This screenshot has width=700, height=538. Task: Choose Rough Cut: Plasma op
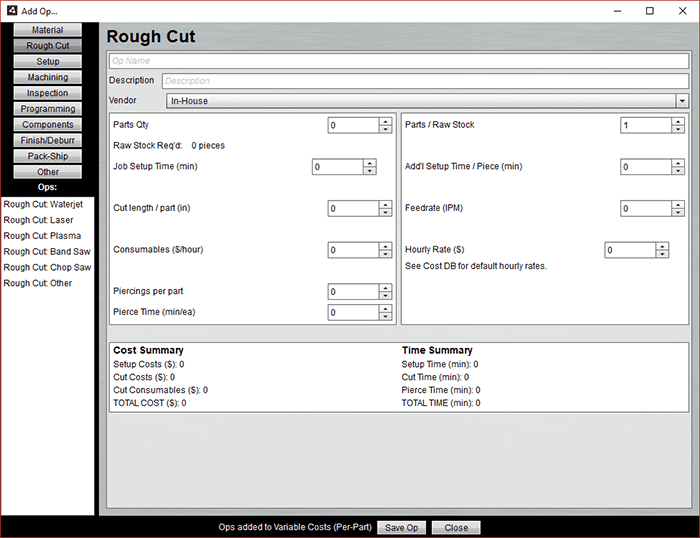point(42,236)
